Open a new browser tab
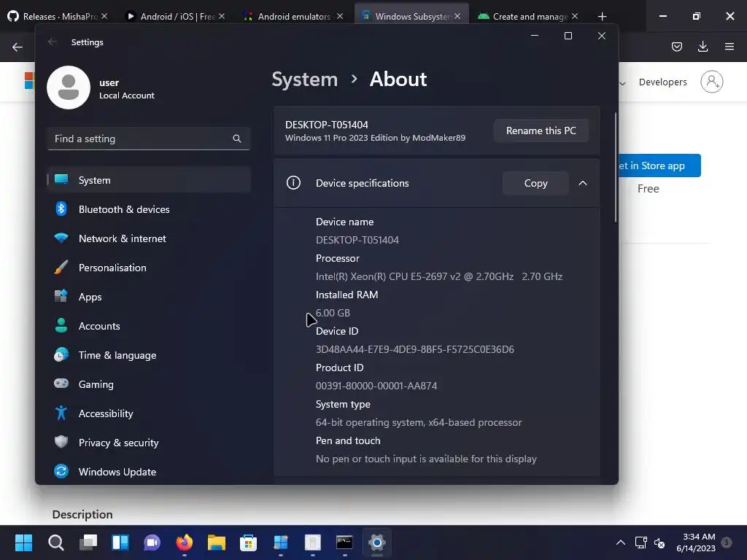Screen dimensions: 747x560 click(x=602, y=17)
